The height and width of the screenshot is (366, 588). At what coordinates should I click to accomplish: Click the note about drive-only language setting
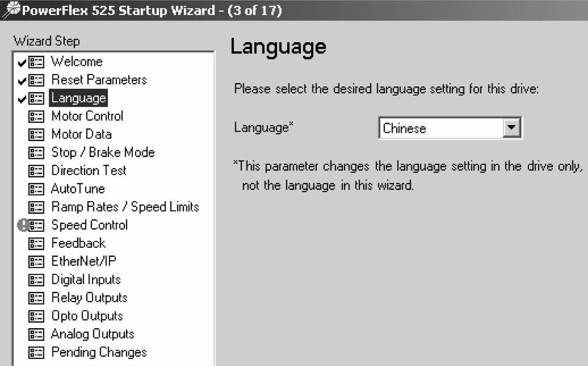407,176
